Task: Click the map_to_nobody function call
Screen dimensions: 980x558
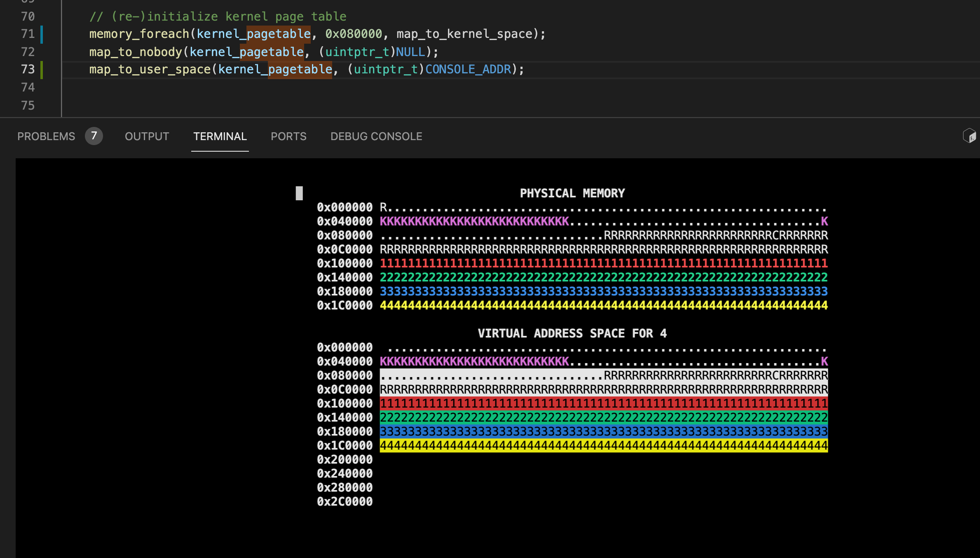Action: (136, 52)
